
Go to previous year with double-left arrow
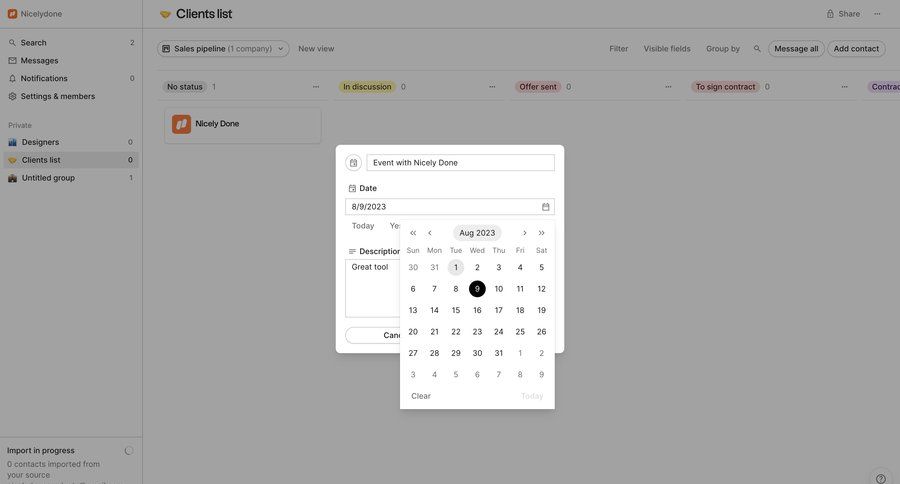tap(413, 233)
